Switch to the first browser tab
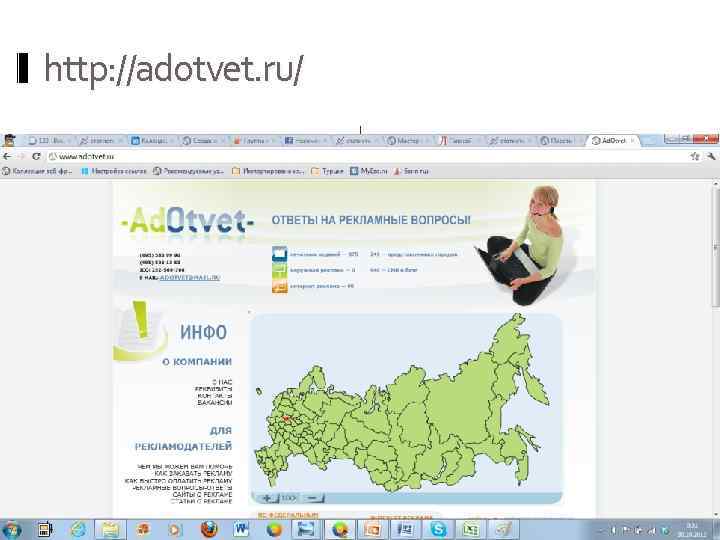The height and width of the screenshot is (540, 720). [49, 141]
